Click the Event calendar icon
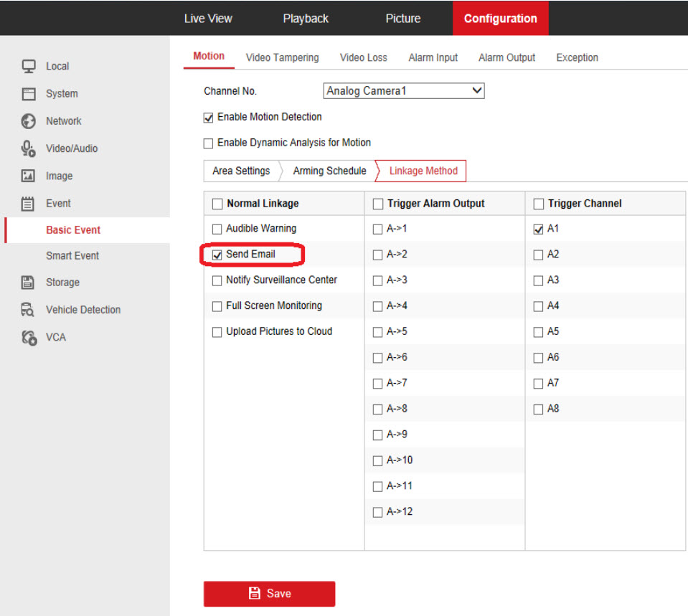The image size is (688, 616). pos(29,204)
